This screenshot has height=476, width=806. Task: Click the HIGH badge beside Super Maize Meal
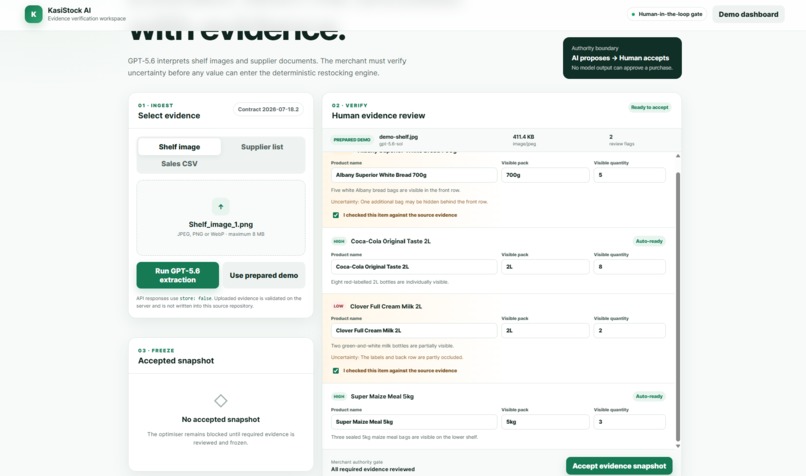(339, 396)
